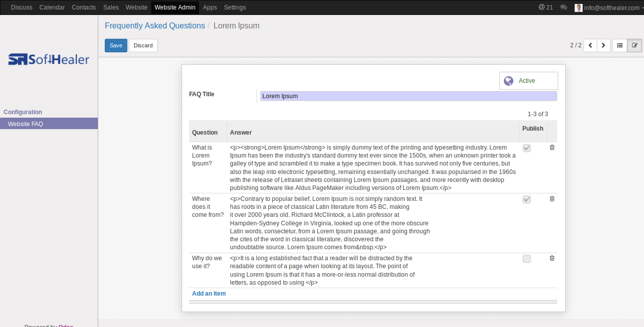Viewport: 644px width, 327px height.
Task: Click user avatar in top bar
Action: [579, 7]
